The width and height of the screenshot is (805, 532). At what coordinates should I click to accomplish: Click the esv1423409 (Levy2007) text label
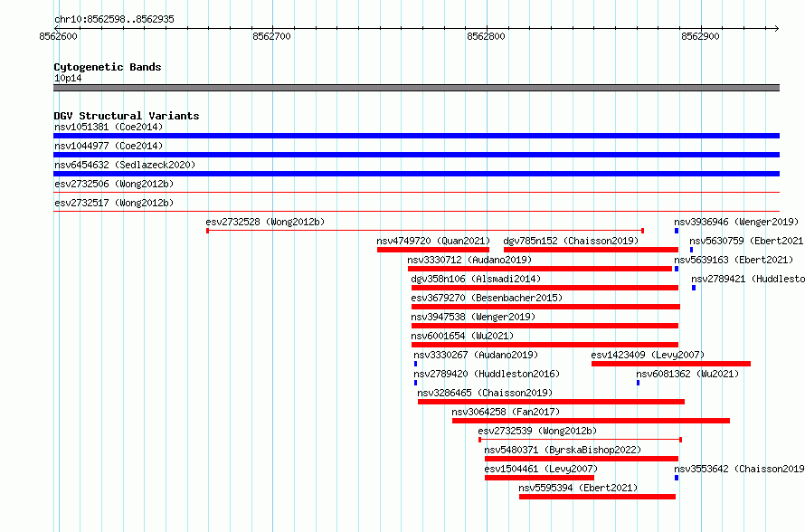(648, 355)
